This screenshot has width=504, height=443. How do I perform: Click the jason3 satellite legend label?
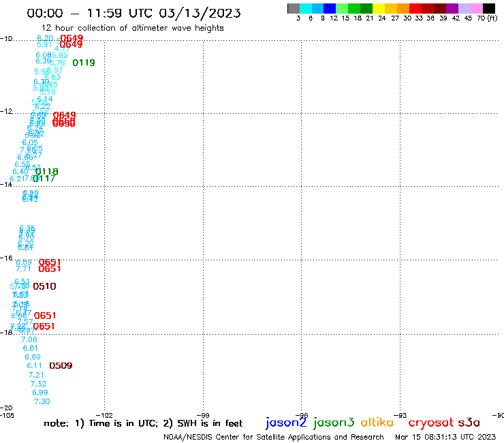pos(334,423)
